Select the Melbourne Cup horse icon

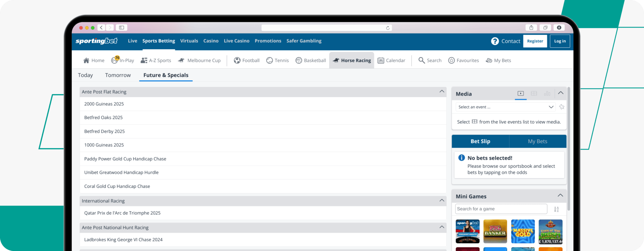[x=181, y=60]
